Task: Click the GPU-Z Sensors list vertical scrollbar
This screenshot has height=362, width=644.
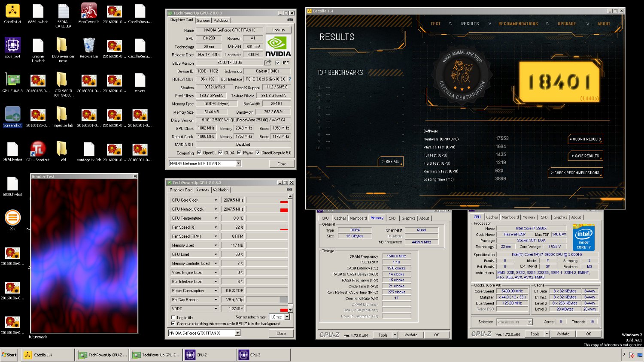Action: coord(291,253)
